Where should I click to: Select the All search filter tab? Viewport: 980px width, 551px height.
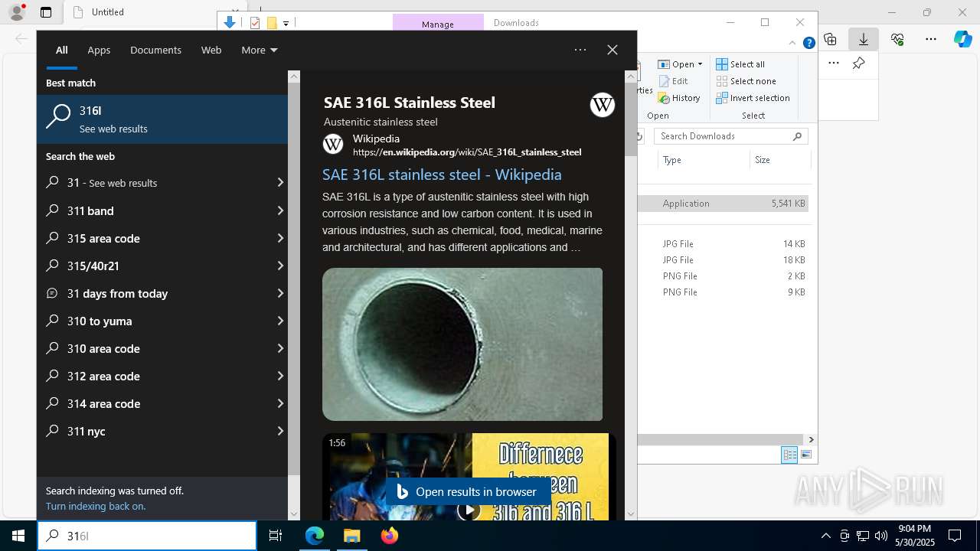click(62, 50)
